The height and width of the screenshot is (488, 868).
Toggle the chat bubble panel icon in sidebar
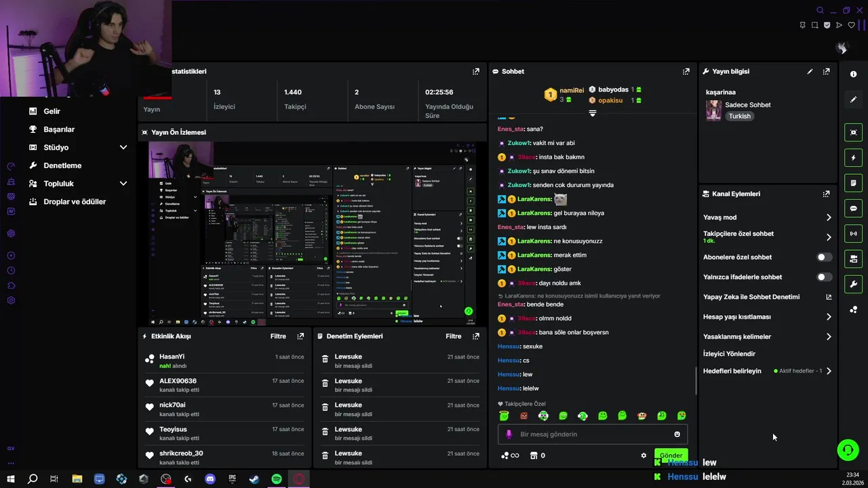(x=853, y=208)
